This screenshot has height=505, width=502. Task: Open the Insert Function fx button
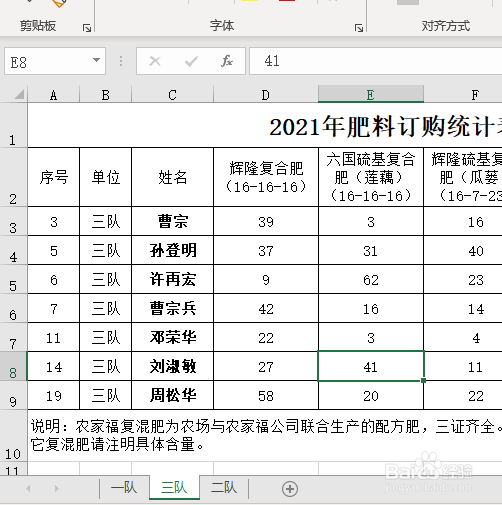pos(227,61)
